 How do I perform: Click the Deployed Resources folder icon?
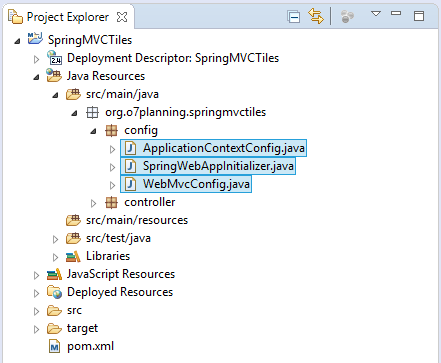[54, 292]
